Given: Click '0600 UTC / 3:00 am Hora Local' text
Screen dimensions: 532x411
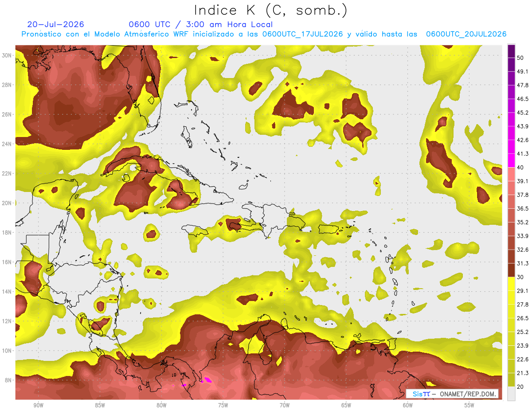Looking at the screenshot, I should pyautogui.click(x=200, y=24).
